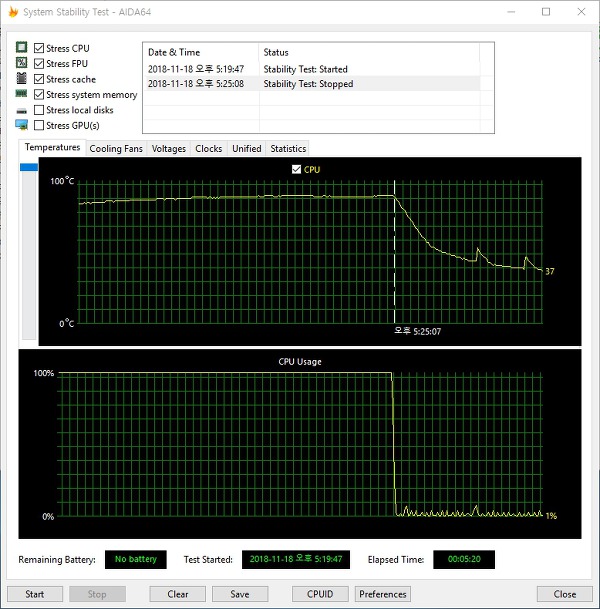Uncheck the Stress CPU checkbox
Viewport: 600px width, 609px height.
39,48
